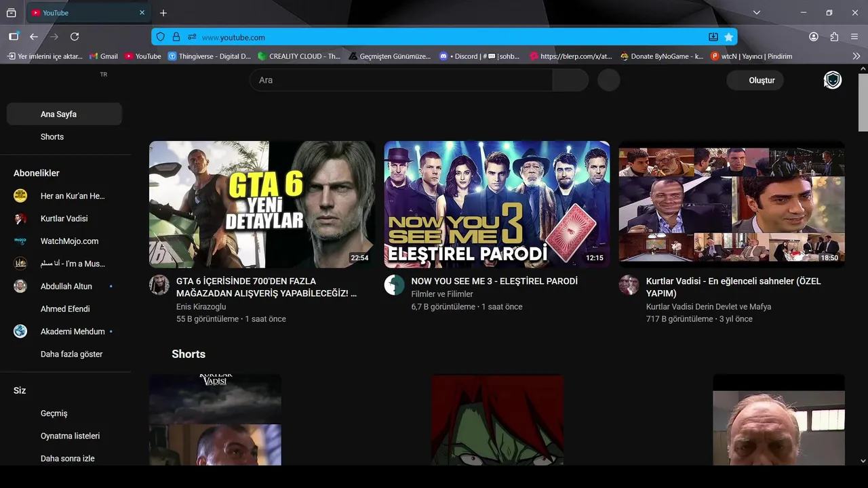
Task: Expand subscriptions with Daha fazla göster
Action: point(64,354)
